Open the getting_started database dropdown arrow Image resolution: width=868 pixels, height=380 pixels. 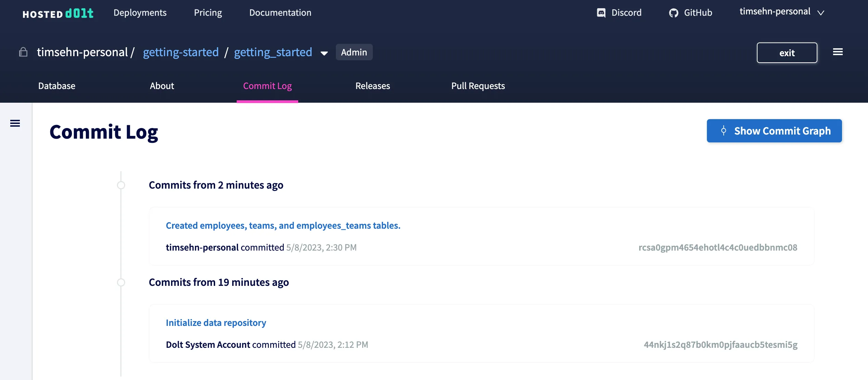pyautogui.click(x=324, y=53)
